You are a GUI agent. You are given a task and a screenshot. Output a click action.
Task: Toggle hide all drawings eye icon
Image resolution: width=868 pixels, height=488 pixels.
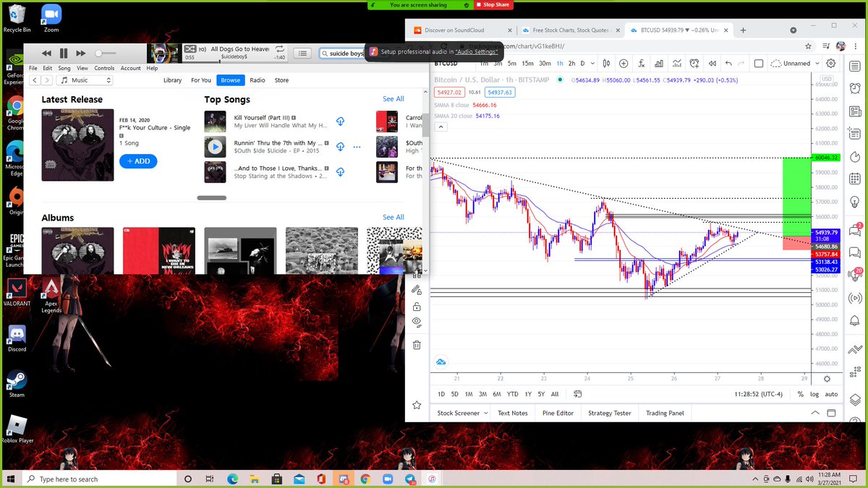[417, 322]
